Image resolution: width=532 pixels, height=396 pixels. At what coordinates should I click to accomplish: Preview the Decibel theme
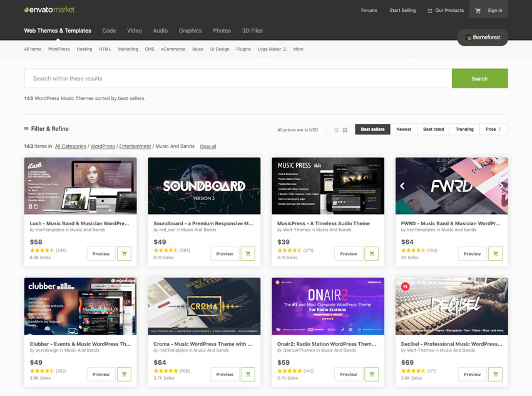point(473,374)
